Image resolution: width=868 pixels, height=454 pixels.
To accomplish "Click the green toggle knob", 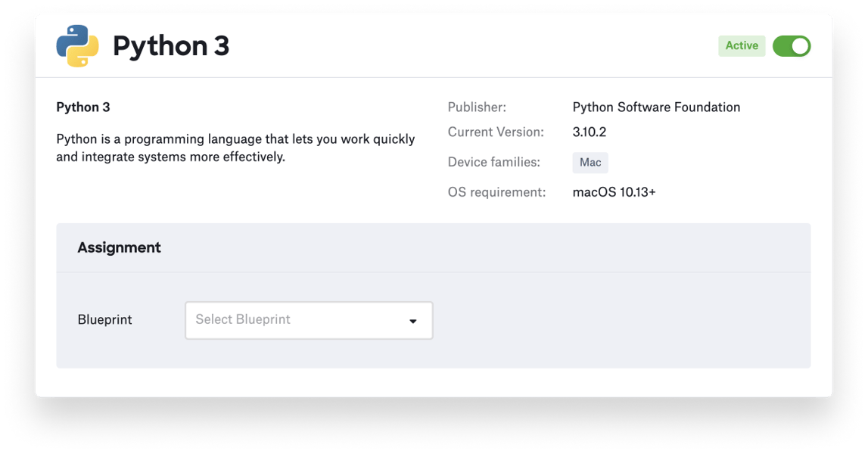I will (x=800, y=45).
